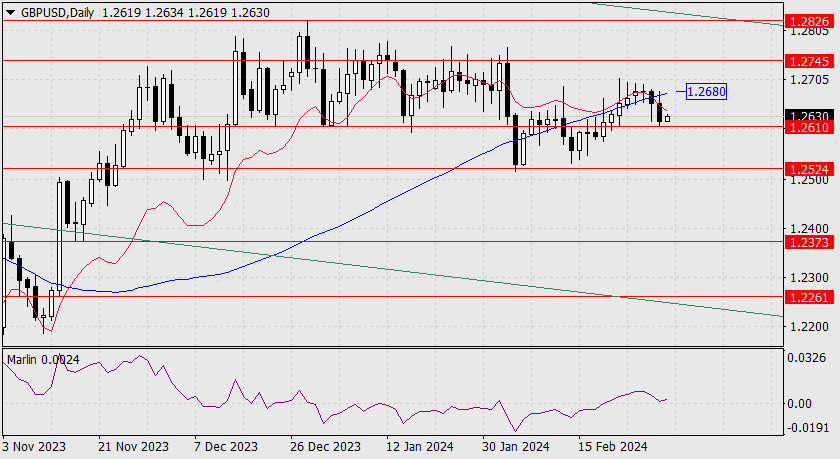Select the Marlin 0.0024 indicator label
This screenshot has width=840, height=459.
(x=43, y=360)
